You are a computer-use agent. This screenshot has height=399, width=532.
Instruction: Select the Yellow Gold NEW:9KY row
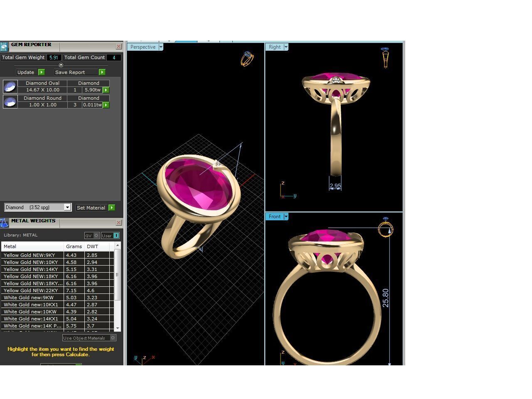pos(57,255)
